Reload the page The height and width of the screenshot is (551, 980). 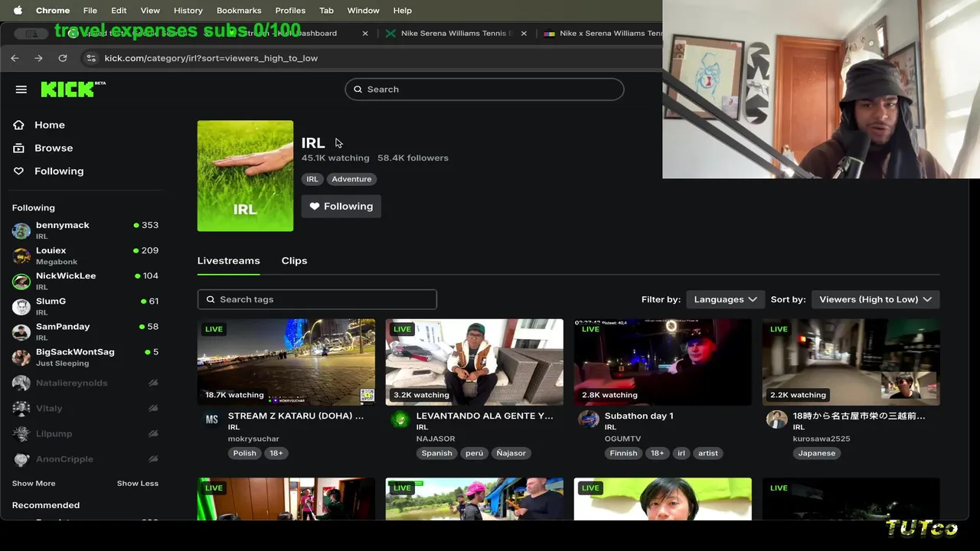tap(63, 58)
